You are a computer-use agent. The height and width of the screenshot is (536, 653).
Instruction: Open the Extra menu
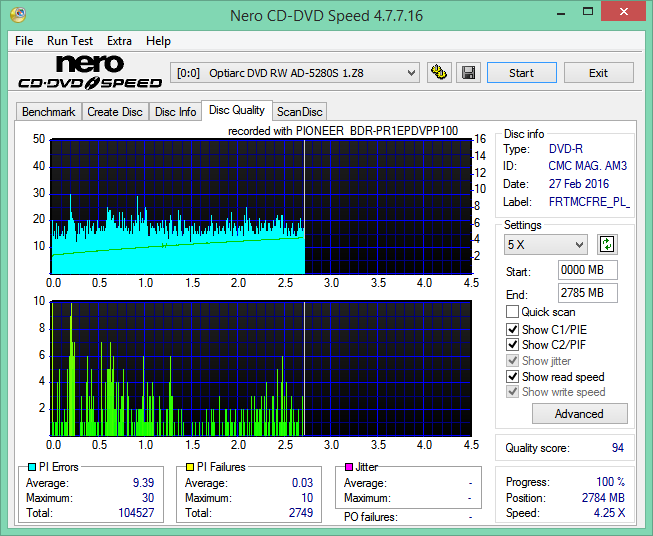click(x=119, y=41)
